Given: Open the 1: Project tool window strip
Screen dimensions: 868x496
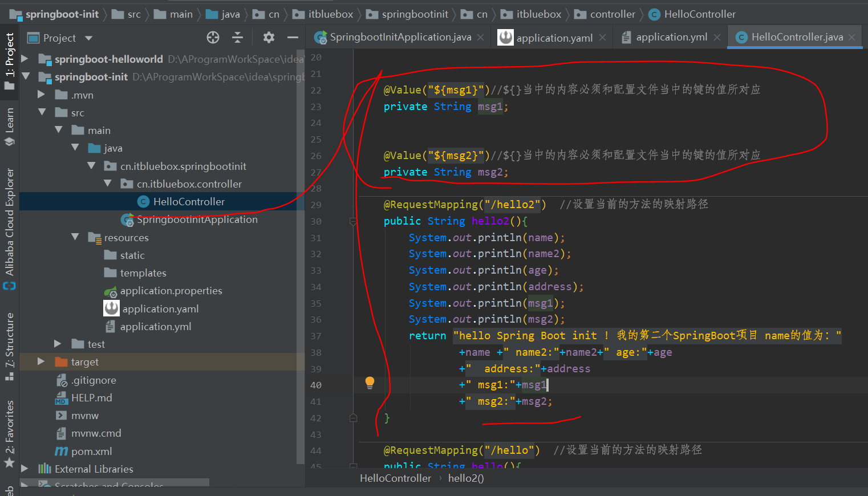Looking at the screenshot, I should pos(10,61).
